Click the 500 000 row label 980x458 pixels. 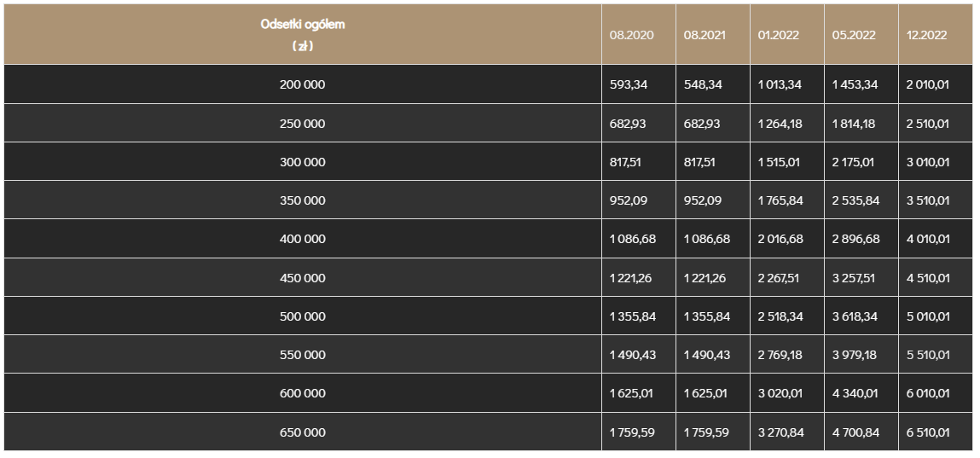[x=303, y=316]
